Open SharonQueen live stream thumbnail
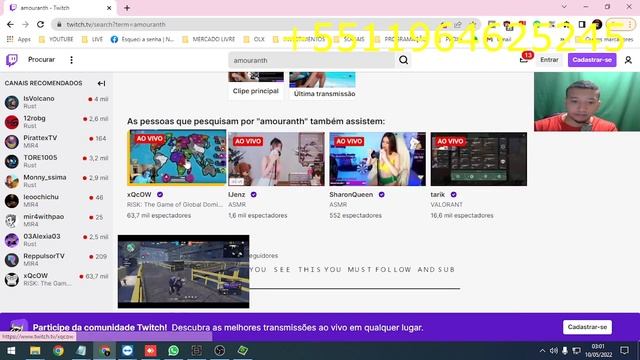 (x=378, y=159)
